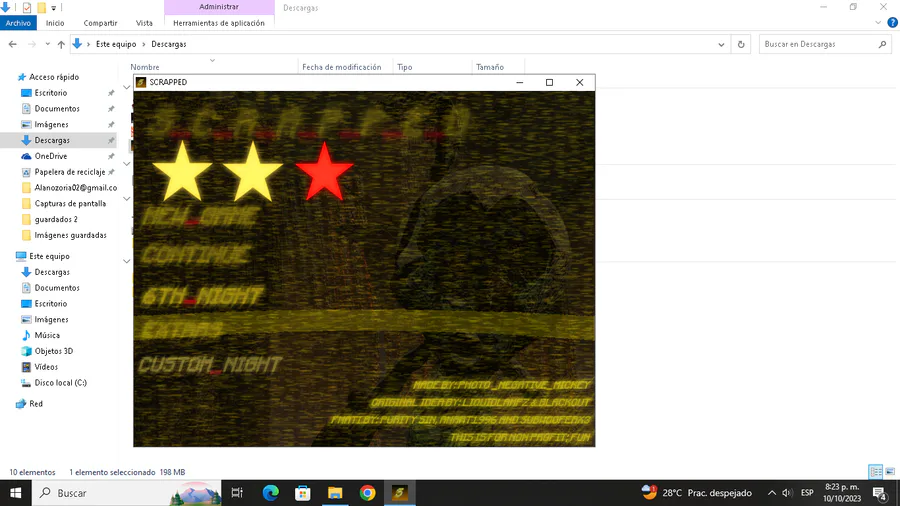The image size is (900, 506).
Task: Show hidden system tray icons chevron
Action: (x=771, y=493)
